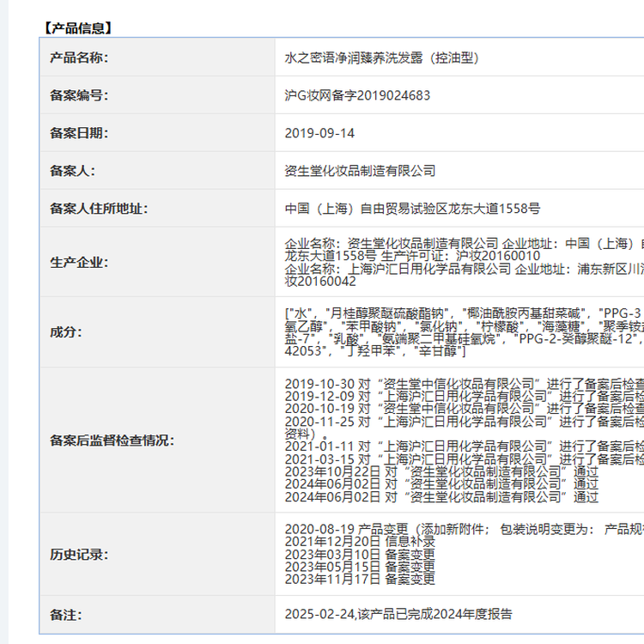Click the 备案后监督检查情况 row label
The image size is (644, 644).
point(111,440)
